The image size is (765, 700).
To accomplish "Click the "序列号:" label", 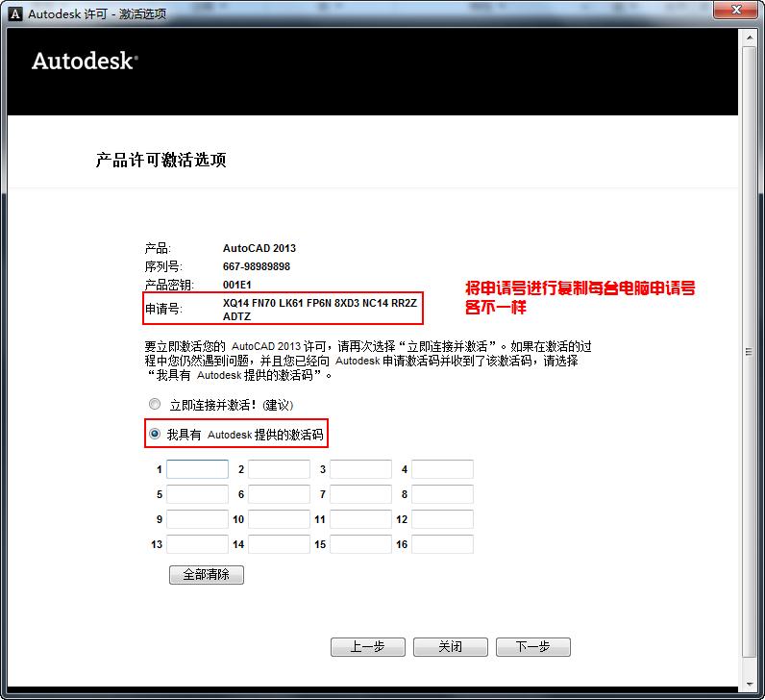I will coord(163,266).
